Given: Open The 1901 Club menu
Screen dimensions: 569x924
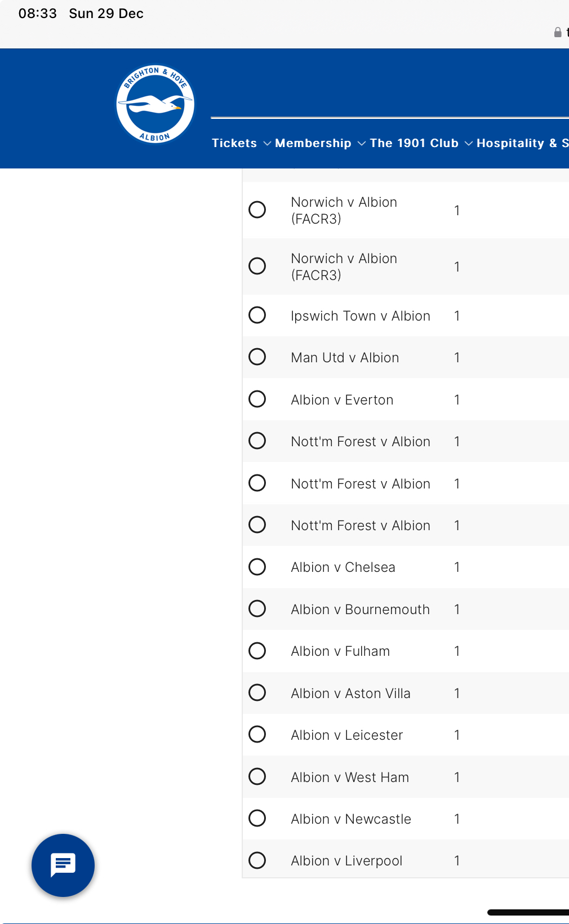Looking at the screenshot, I should (414, 143).
